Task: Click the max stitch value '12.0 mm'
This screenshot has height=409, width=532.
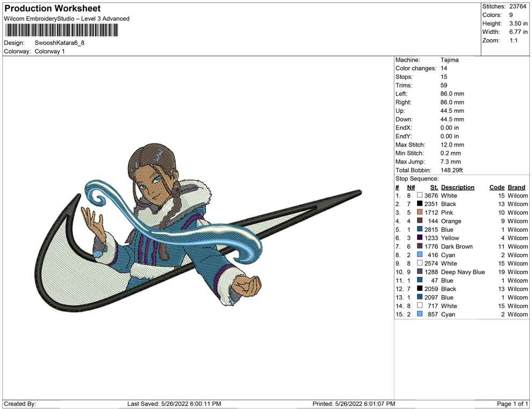Action: click(452, 144)
